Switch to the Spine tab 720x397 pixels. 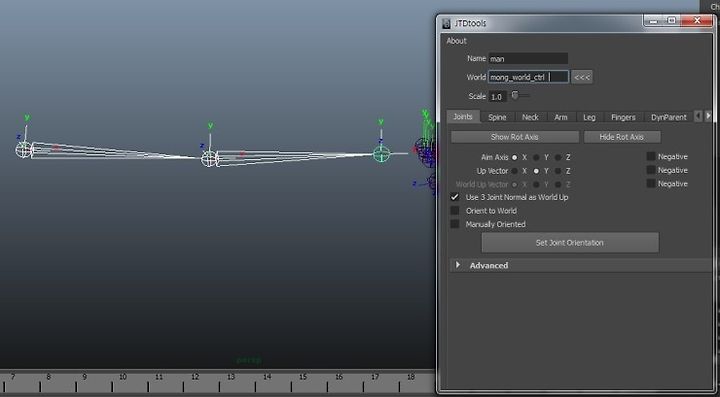497,117
